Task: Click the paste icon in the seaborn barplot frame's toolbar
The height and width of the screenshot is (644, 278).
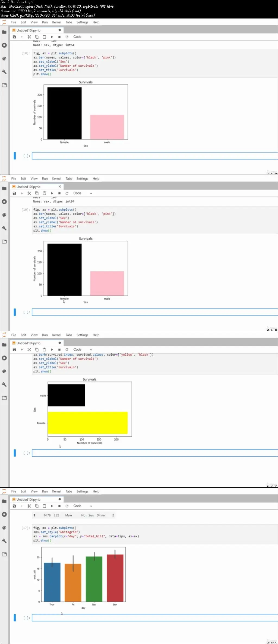Action: tap(45, 506)
